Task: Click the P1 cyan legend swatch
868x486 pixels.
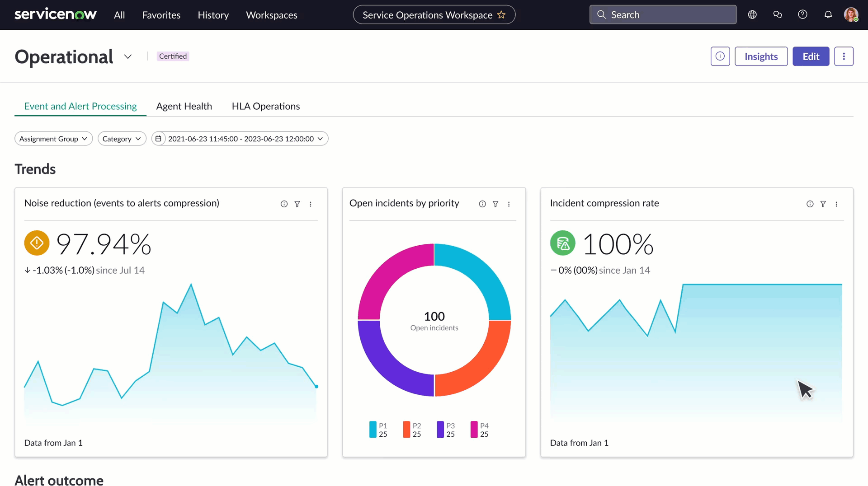Action: click(x=373, y=430)
